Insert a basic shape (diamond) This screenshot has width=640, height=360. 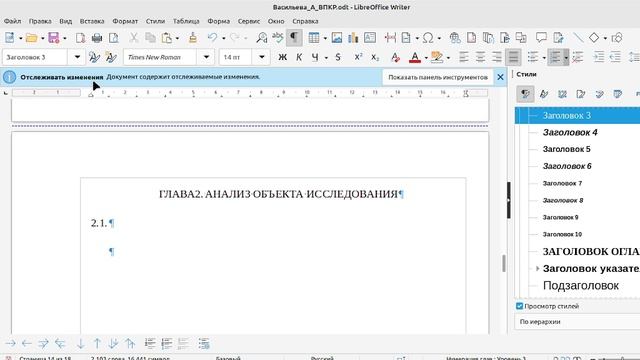coord(594,38)
